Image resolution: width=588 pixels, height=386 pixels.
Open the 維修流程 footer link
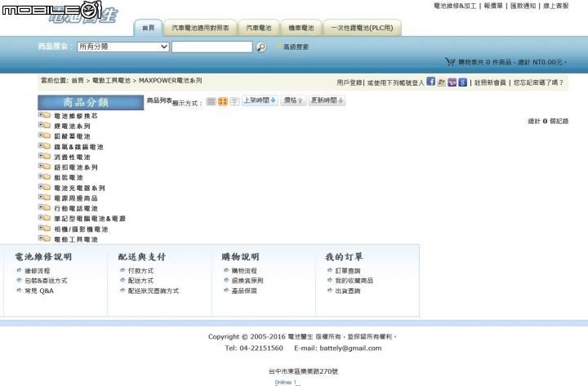37,271
